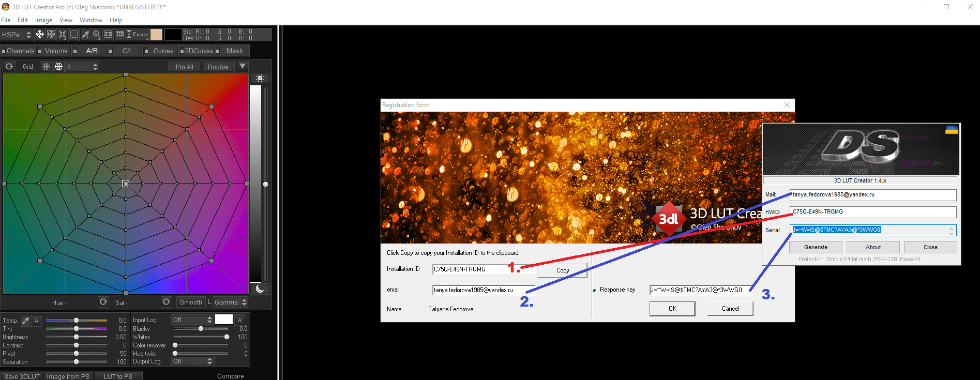This screenshot has height=380, width=980.
Task: Click the beige source color swatch
Action: (x=156, y=35)
